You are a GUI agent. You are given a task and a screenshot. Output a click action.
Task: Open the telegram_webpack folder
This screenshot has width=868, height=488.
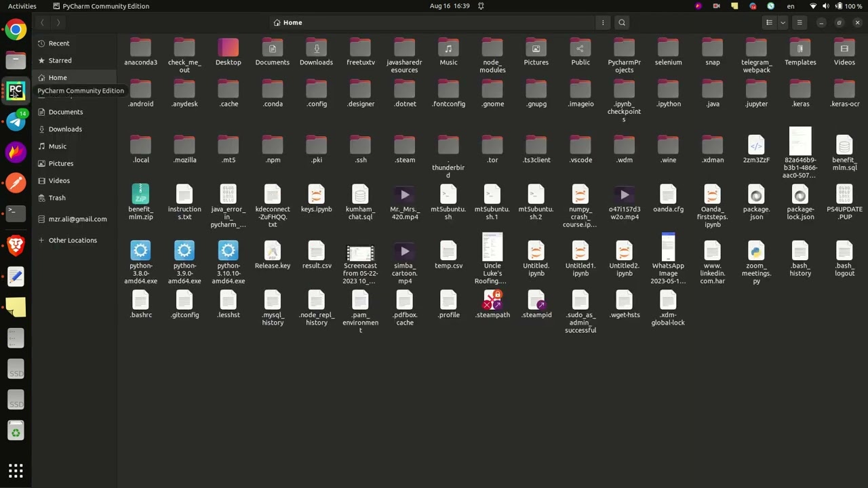coord(756,56)
